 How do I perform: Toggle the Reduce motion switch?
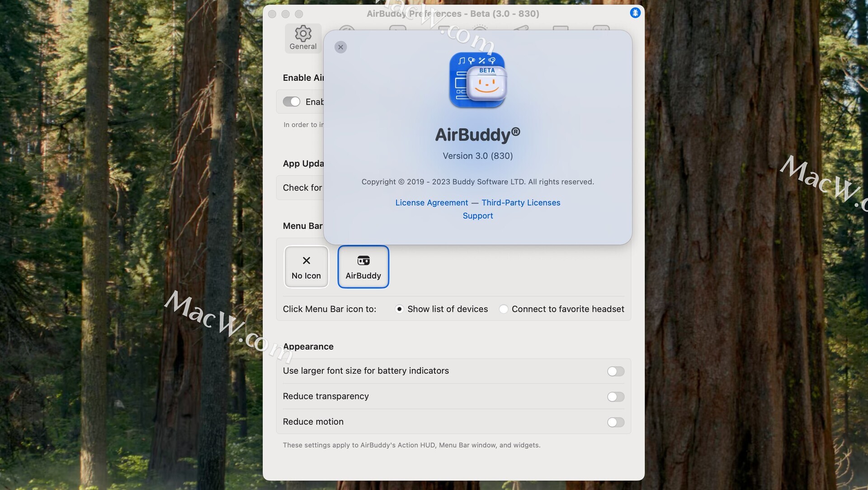click(615, 422)
